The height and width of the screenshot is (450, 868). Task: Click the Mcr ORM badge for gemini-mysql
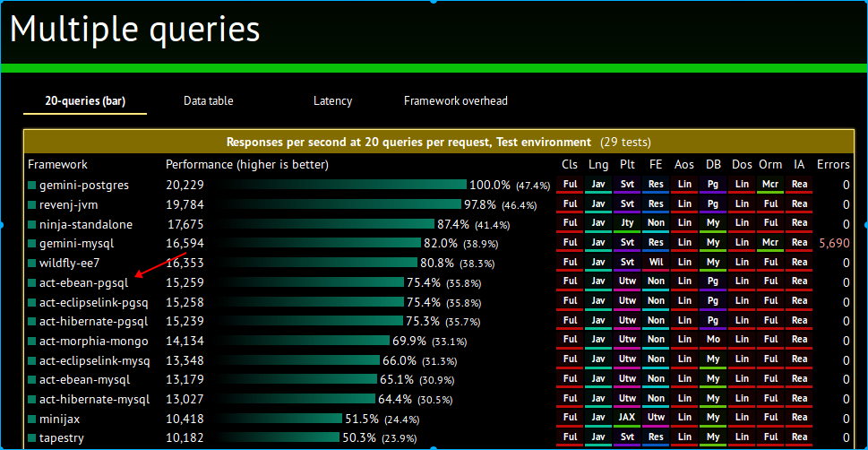pos(770,243)
